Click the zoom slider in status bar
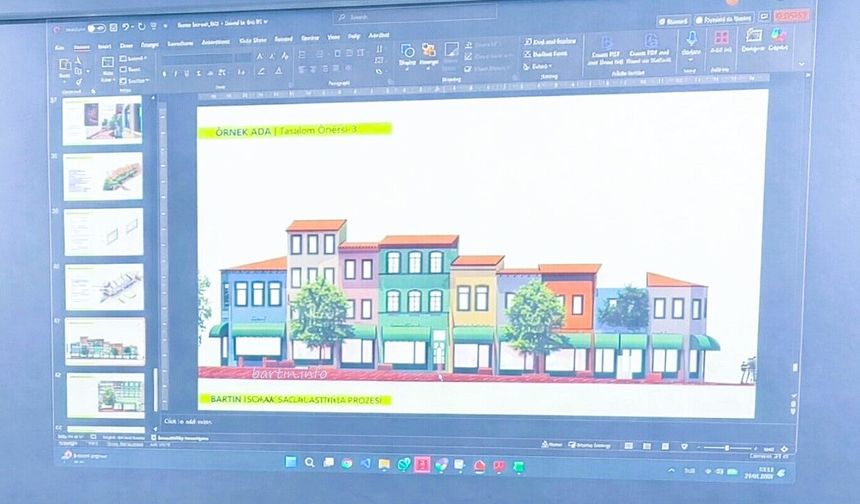The image size is (860, 504). [726, 448]
